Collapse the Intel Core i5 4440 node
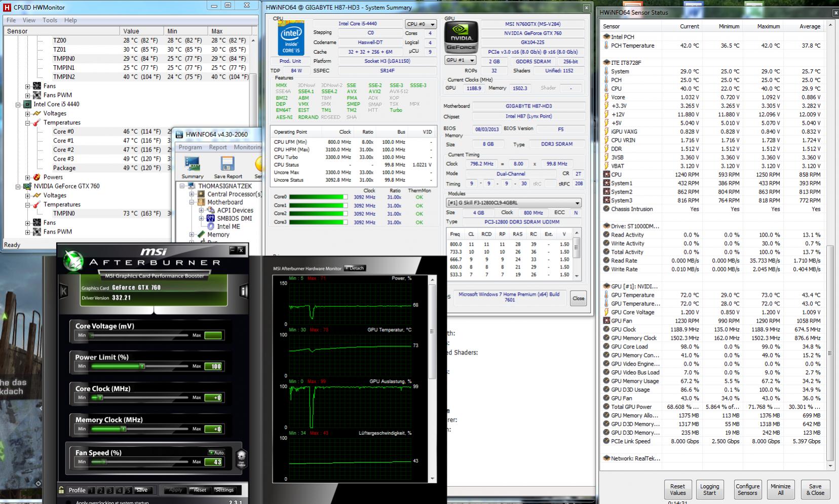This screenshot has width=839, height=504. click(x=18, y=104)
